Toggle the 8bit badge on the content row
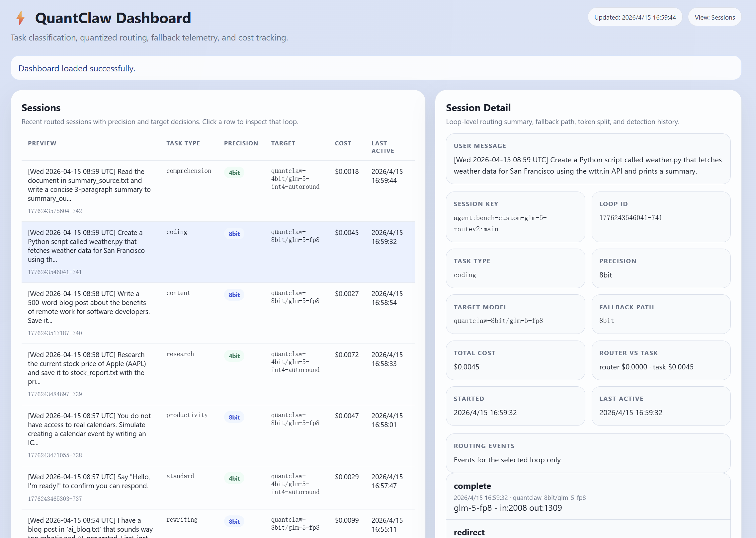 tap(234, 295)
